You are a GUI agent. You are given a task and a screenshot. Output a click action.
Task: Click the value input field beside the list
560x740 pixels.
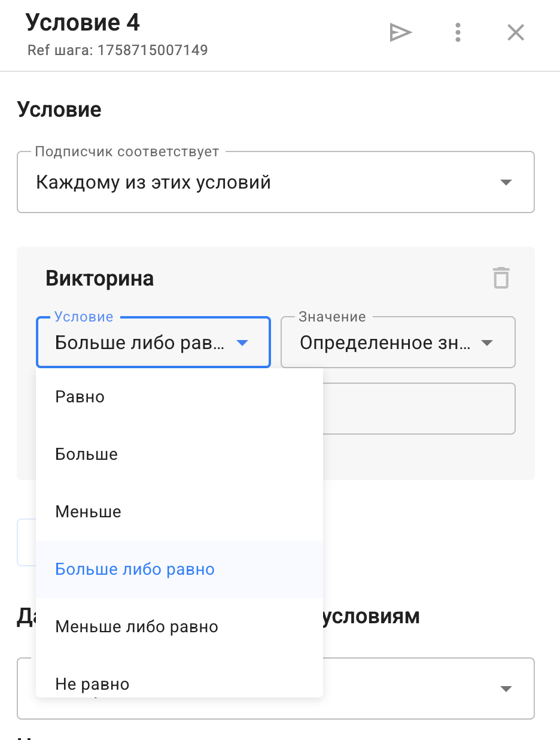point(419,409)
